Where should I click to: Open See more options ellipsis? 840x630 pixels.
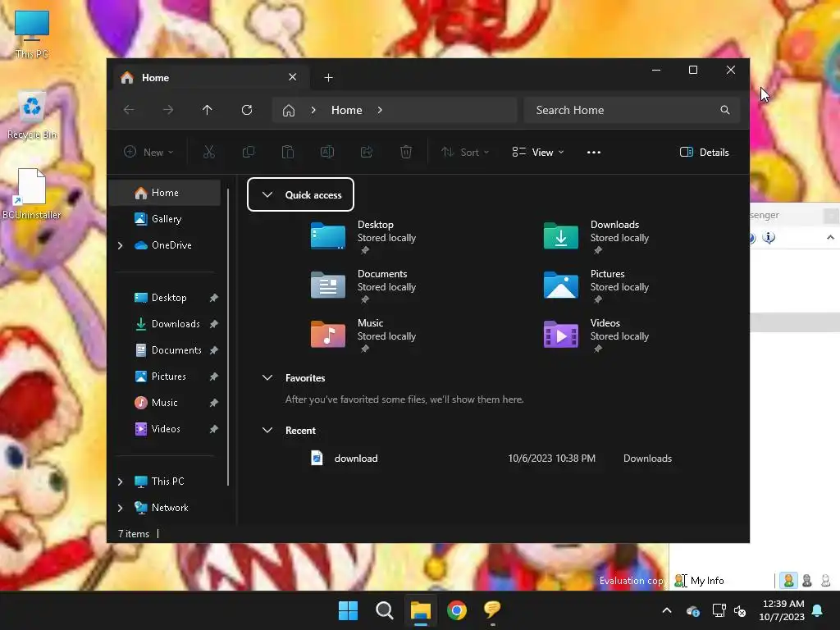[594, 152]
